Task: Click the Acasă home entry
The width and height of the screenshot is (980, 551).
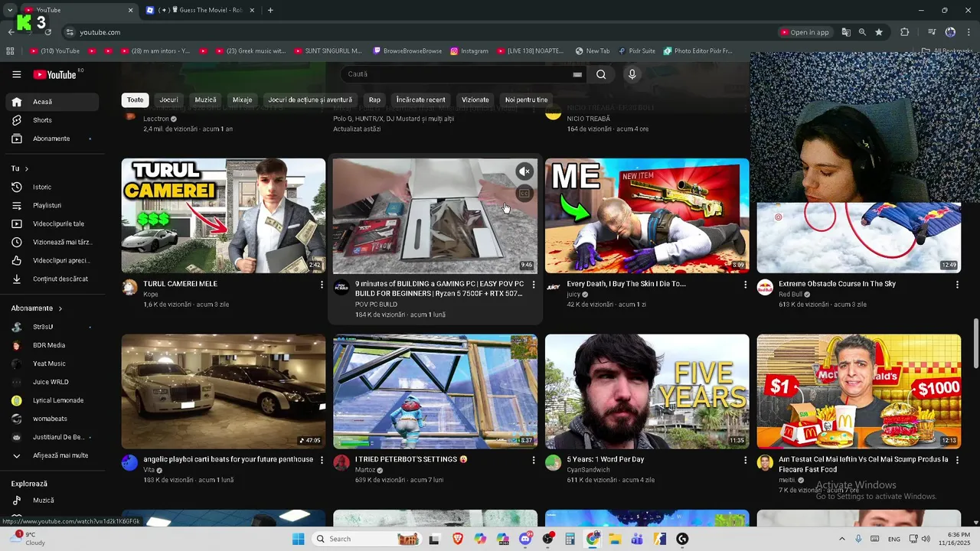Action: point(52,102)
